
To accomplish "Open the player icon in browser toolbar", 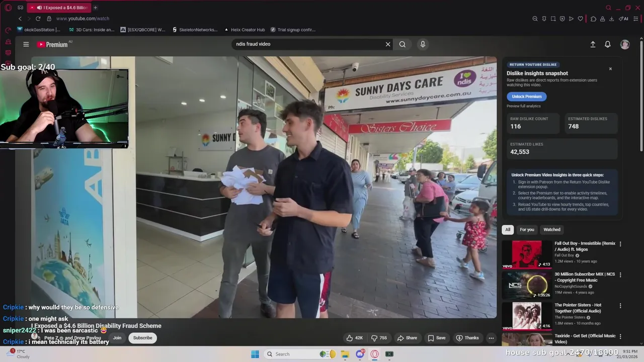I will (571, 19).
